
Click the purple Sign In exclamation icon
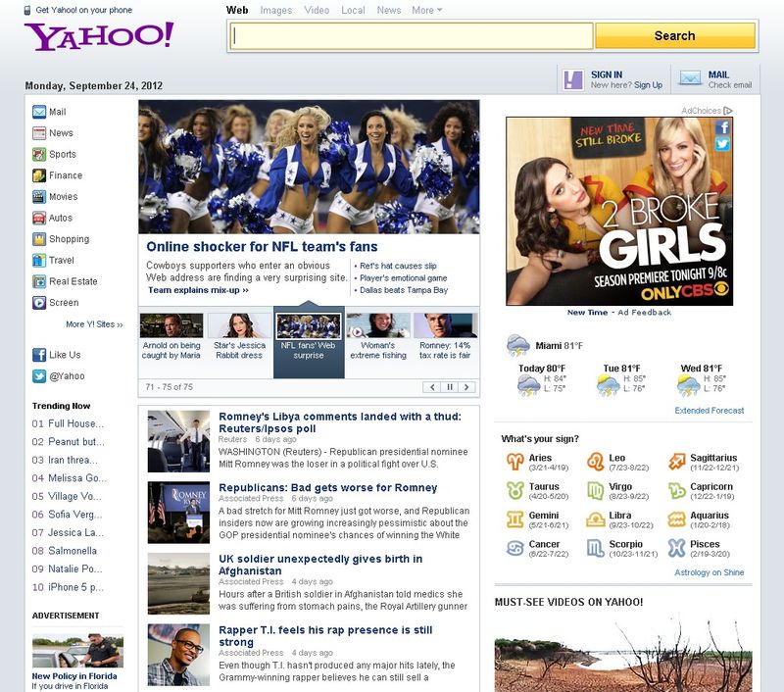[573, 80]
